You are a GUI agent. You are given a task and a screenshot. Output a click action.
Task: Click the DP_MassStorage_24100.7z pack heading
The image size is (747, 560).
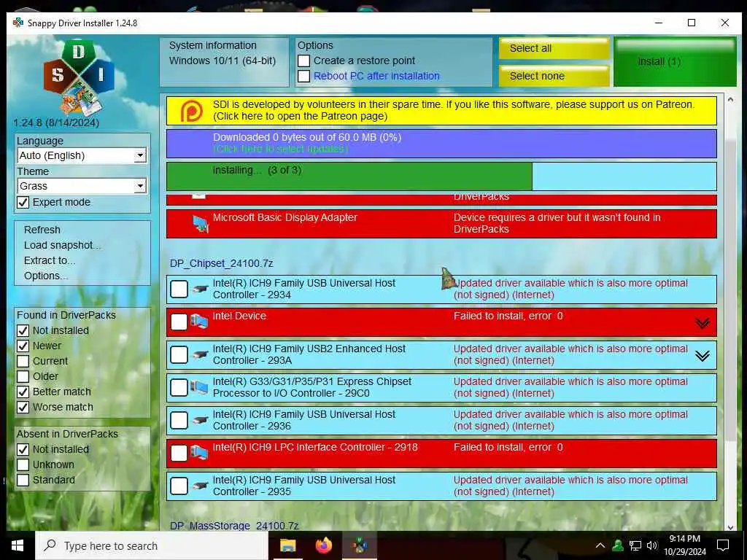234,526
